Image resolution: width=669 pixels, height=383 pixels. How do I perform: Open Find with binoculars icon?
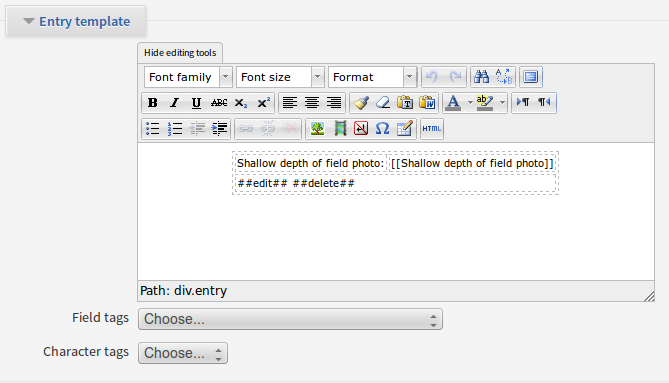pyautogui.click(x=482, y=77)
